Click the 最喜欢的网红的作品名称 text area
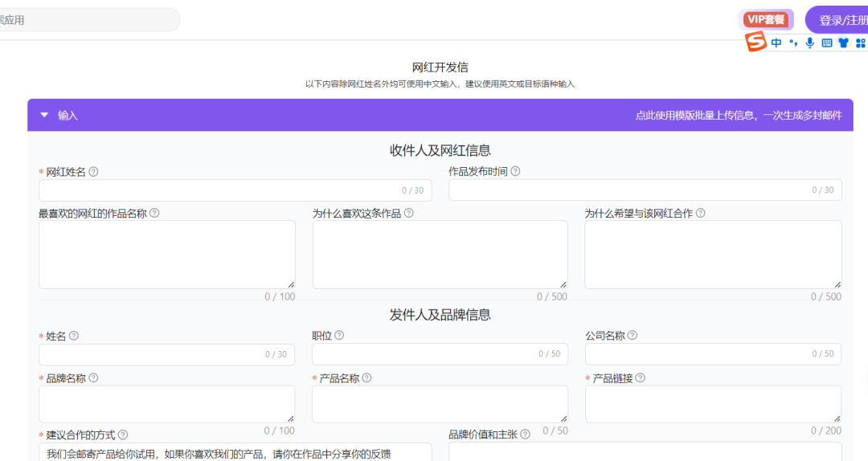The width and height of the screenshot is (868, 461). click(x=166, y=255)
